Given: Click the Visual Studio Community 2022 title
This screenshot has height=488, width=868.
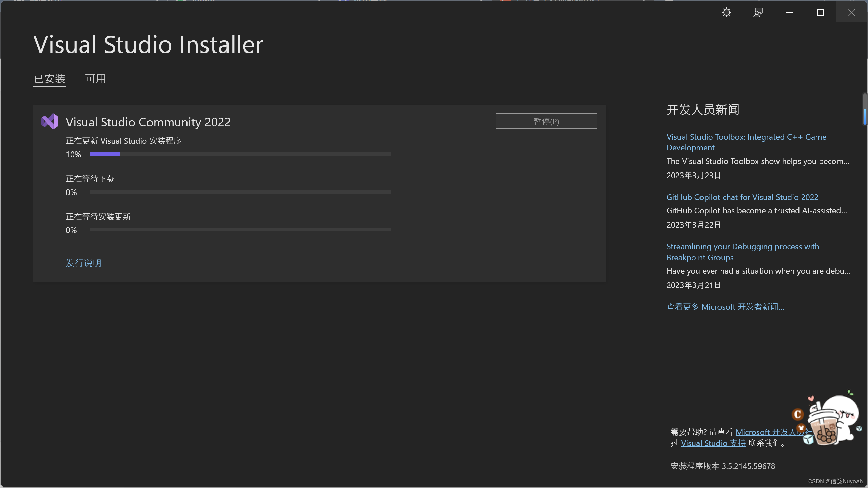Looking at the screenshot, I should (x=148, y=122).
